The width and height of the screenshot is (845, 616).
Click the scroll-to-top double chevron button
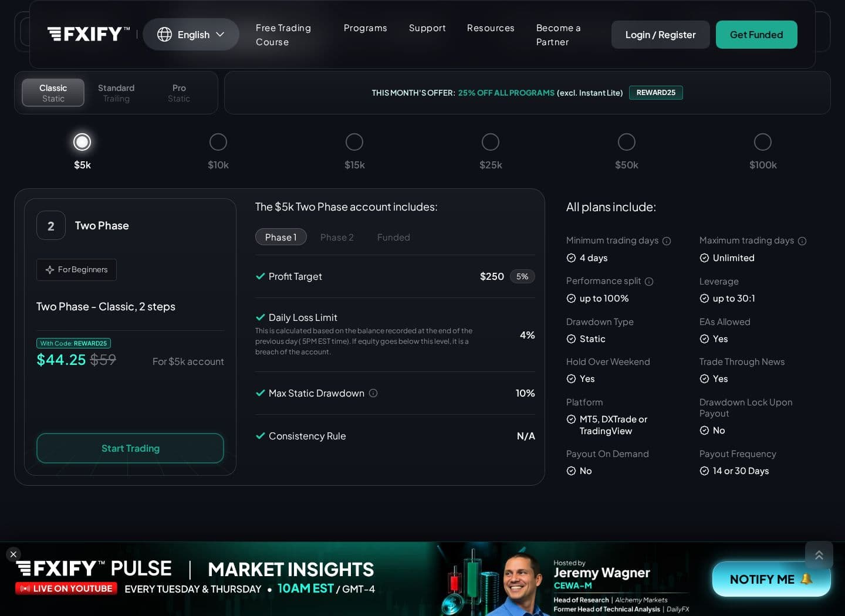[819, 555]
